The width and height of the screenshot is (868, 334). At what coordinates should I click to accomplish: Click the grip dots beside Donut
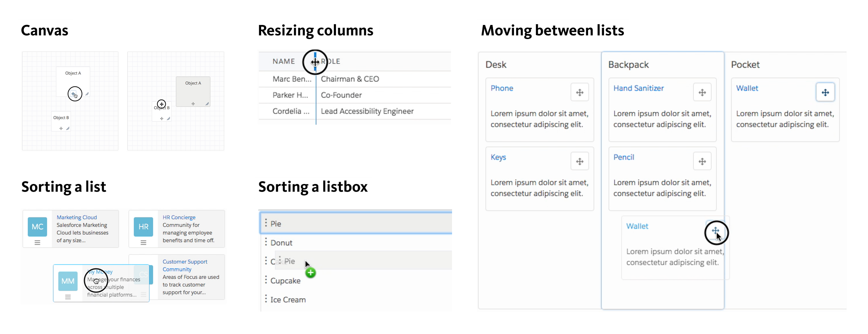(x=266, y=241)
